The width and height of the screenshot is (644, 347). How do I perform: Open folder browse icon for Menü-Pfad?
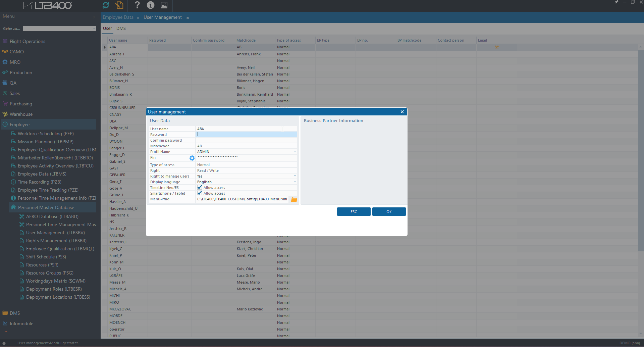(x=294, y=200)
